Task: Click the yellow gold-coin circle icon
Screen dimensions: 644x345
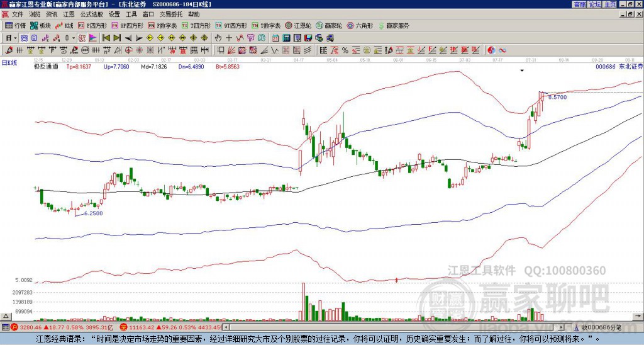Action: [x=367, y=50]
